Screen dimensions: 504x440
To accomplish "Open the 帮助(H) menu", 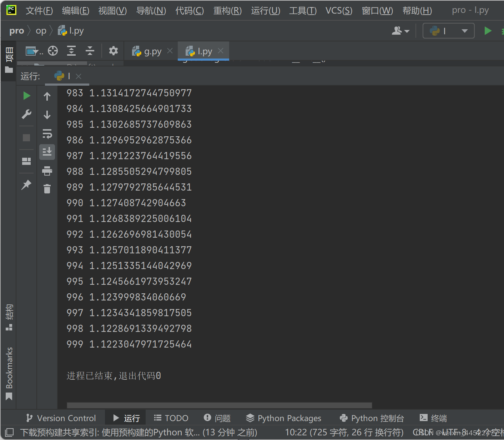I will point(417,11).
